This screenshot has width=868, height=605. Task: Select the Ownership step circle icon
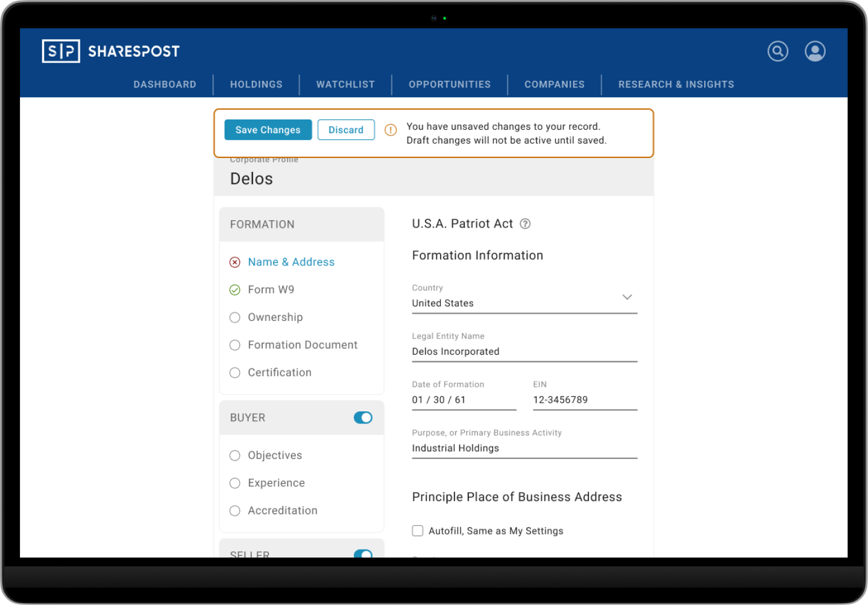tap(234, 317)
